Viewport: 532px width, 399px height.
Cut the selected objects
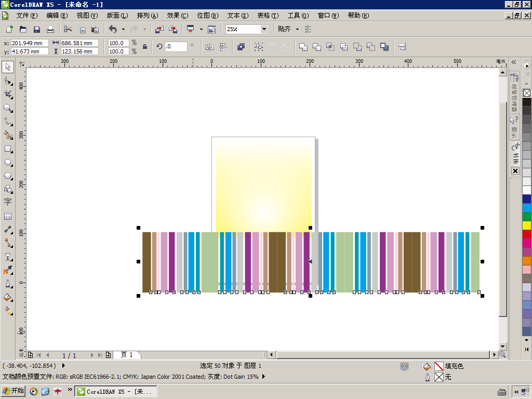68,29
